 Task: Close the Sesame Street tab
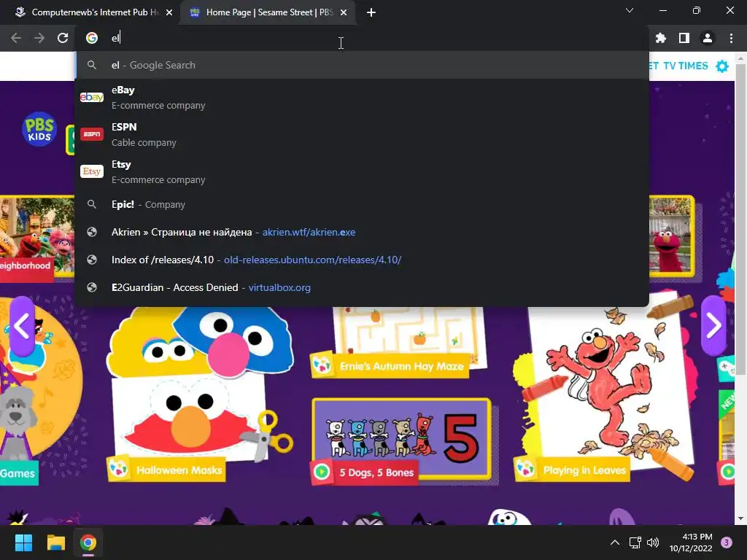pos(344,12)
